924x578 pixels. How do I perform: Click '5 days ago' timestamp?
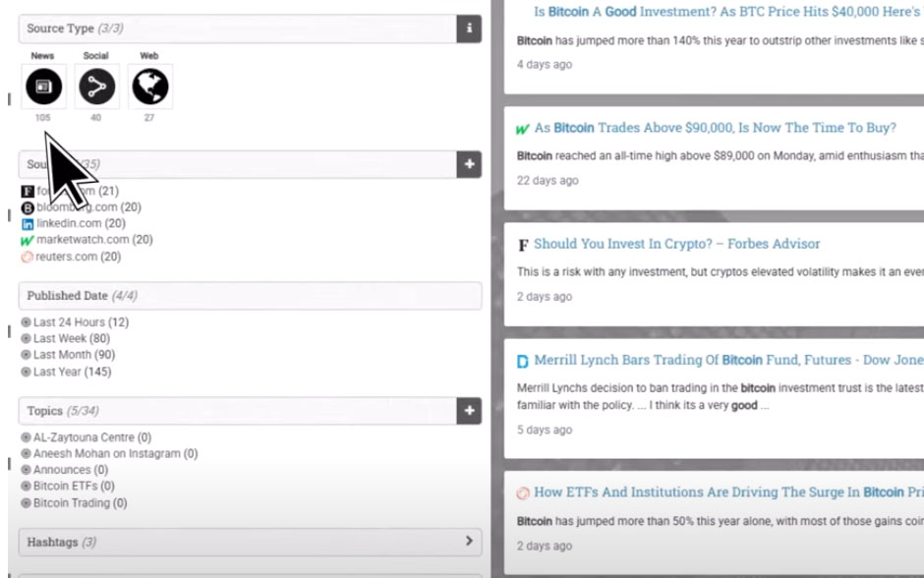tap(545, 431)
